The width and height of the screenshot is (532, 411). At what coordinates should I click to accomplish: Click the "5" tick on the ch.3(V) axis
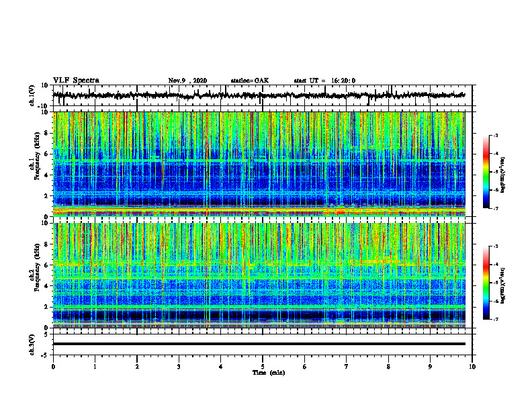(46, 334)
